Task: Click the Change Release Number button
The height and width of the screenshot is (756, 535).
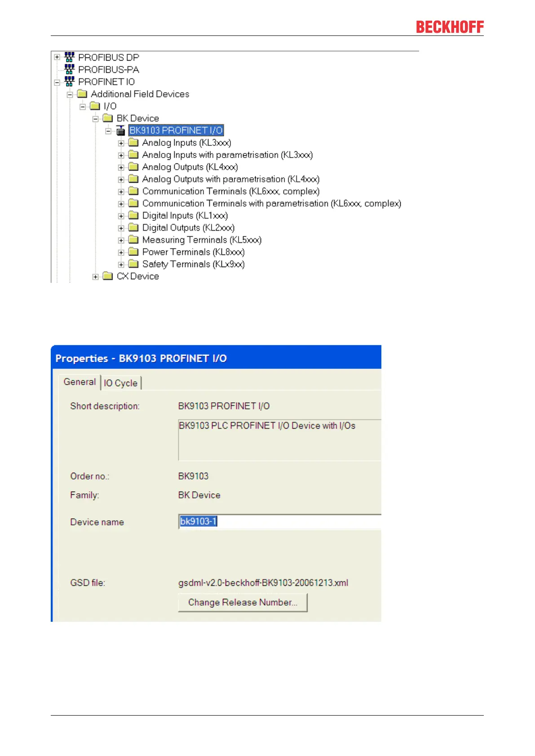Action: click(243, 602)
